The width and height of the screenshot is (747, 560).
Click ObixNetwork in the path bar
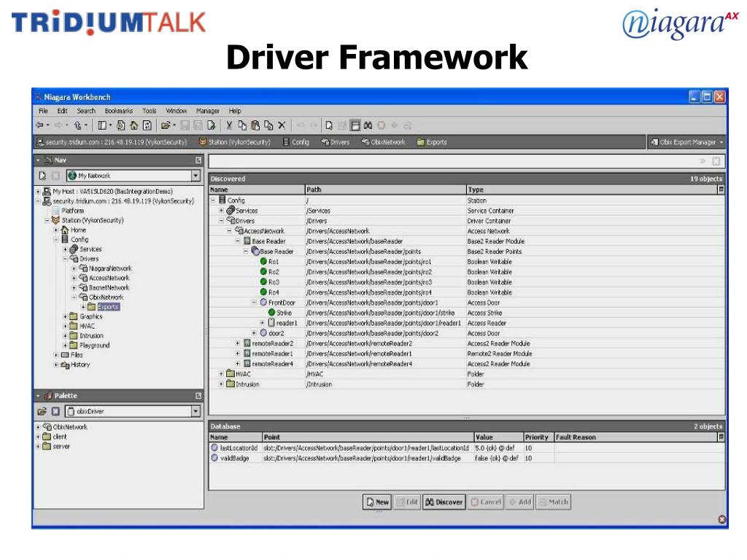(384, 142)
